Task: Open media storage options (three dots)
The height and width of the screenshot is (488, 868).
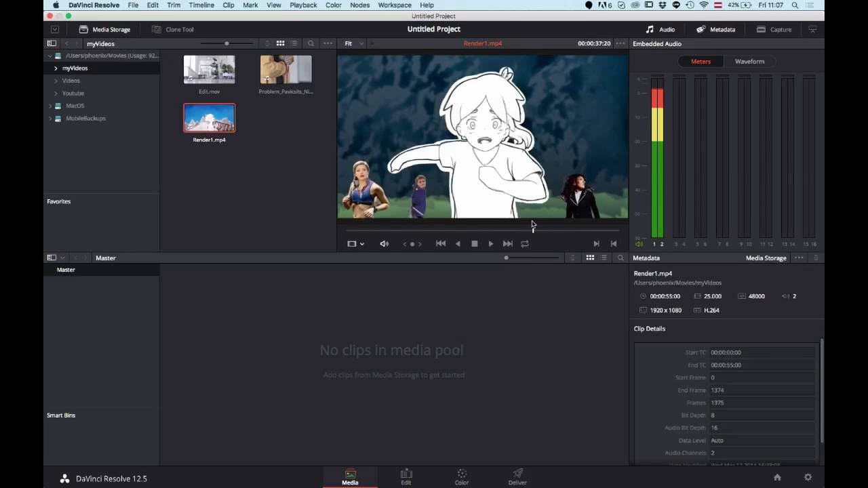Action: (x=328, y=43)
